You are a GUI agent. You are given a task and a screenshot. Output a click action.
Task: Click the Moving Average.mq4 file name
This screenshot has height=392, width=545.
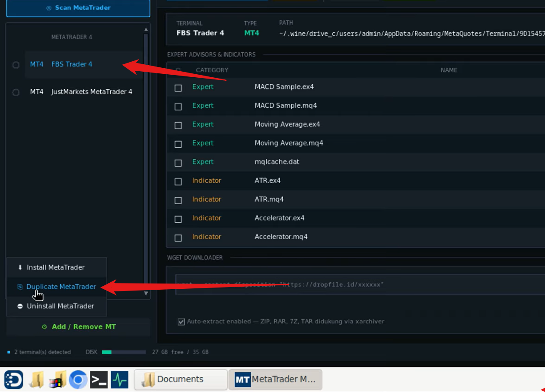[289, 143]
